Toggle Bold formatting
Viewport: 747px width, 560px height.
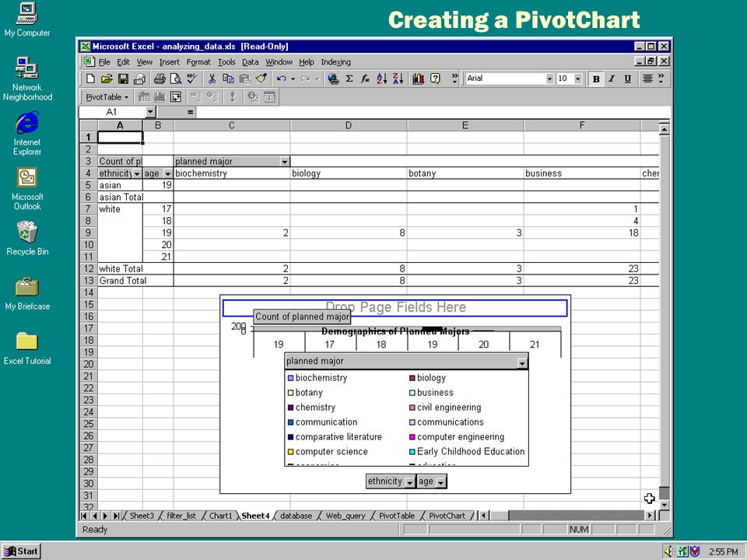[x=596, y=79]
